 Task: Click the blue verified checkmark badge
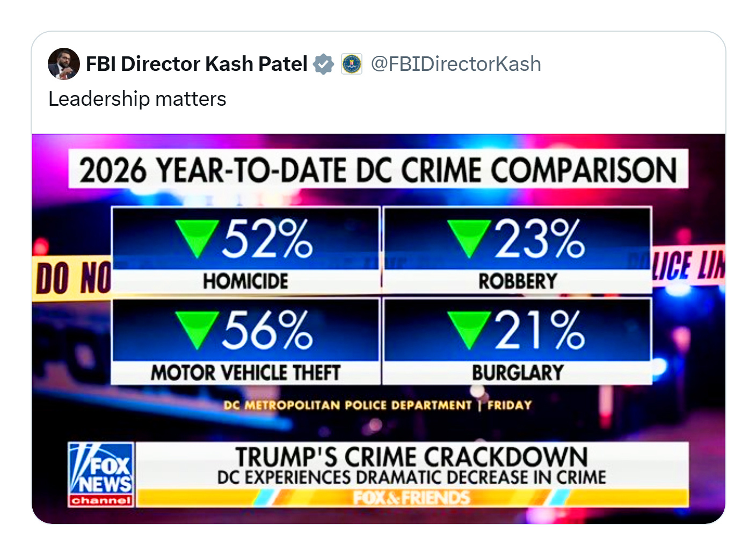pos(323,64)
